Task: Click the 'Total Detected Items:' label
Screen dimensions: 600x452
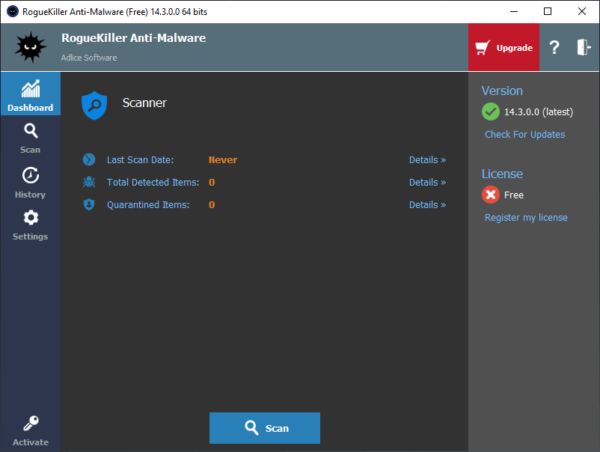Action: (x=153, y=182)
